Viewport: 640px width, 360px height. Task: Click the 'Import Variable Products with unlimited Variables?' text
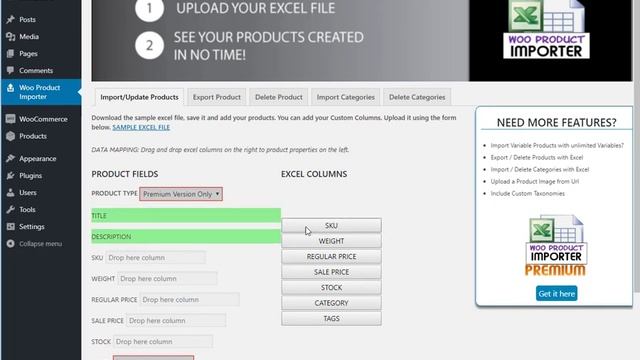tap(557, 145)
